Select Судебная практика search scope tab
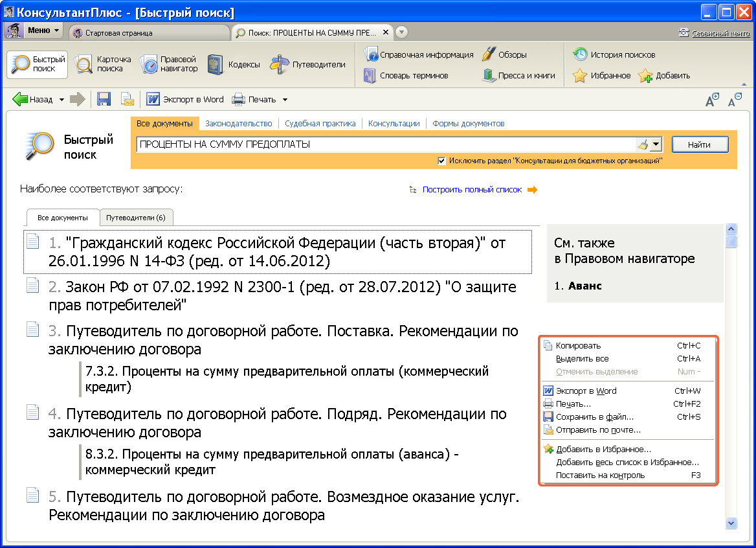Image resolution: width=756 pixels, height=548 pixels. click(320, 124)
